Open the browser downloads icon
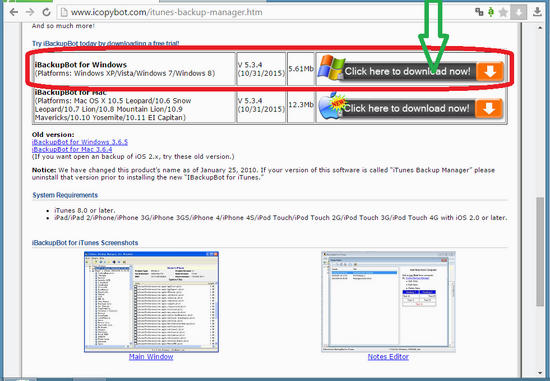The width and height of the screenshot is (550, 381). 537,12
